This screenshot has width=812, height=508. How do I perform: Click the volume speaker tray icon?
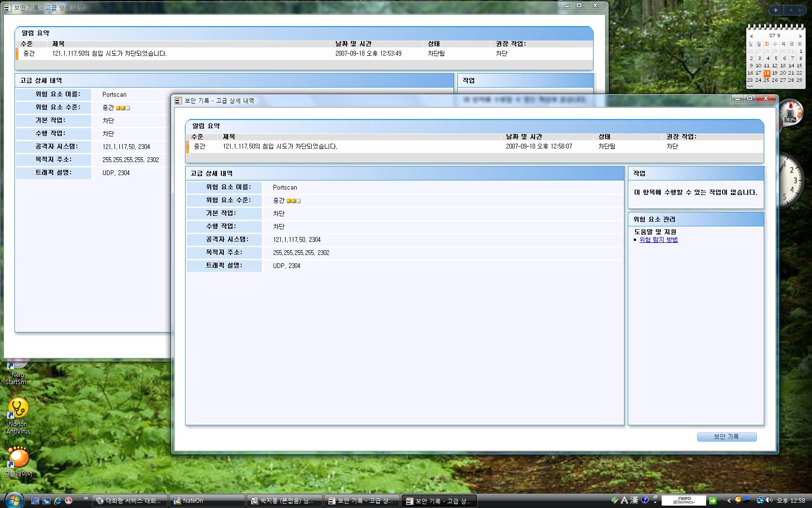769,500
